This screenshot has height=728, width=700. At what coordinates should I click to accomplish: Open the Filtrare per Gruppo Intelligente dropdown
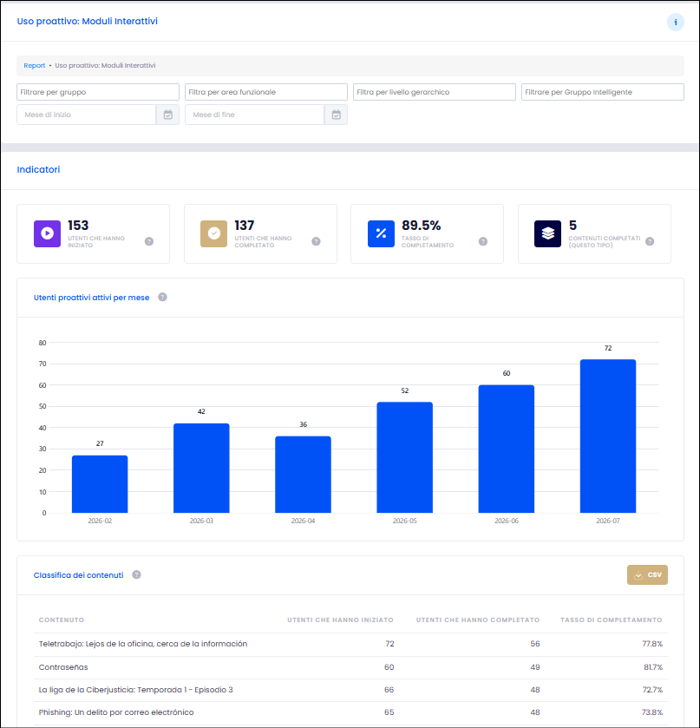point(603,92)
